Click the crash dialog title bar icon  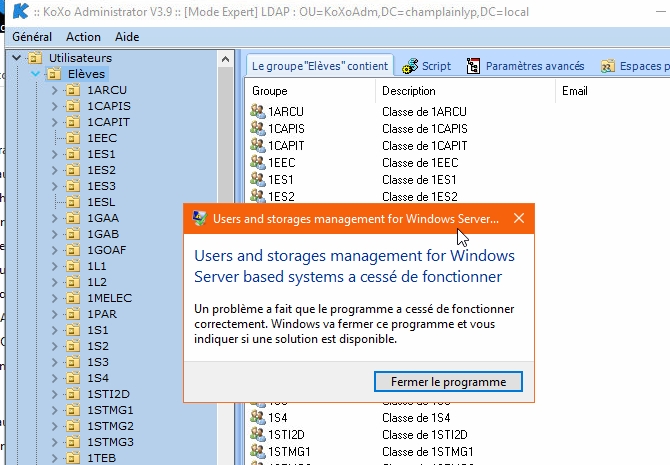pos(200,218)
